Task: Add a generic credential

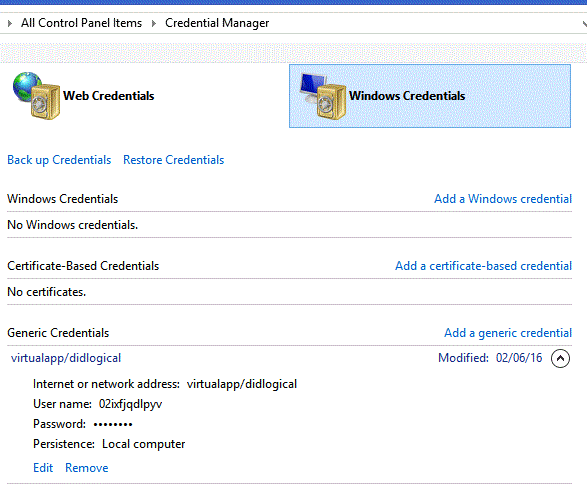Action: [x=508, y=333]
